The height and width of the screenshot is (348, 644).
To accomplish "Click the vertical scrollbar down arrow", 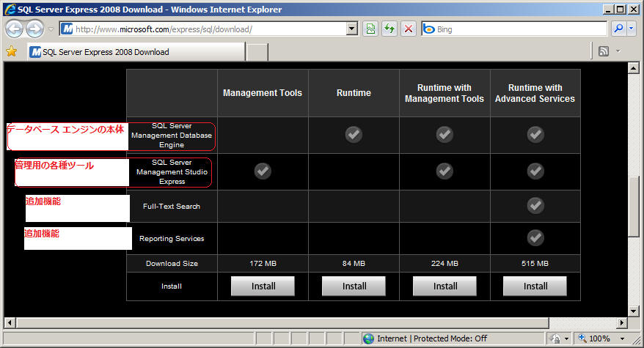I will [x=633, y=311].
